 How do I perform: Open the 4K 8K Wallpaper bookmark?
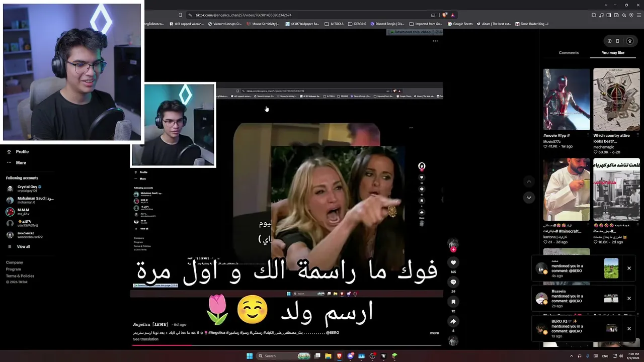tap(302, 24)
